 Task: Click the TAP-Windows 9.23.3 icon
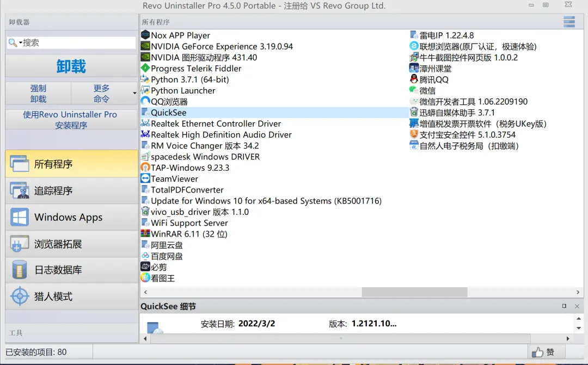pos(145,168)
